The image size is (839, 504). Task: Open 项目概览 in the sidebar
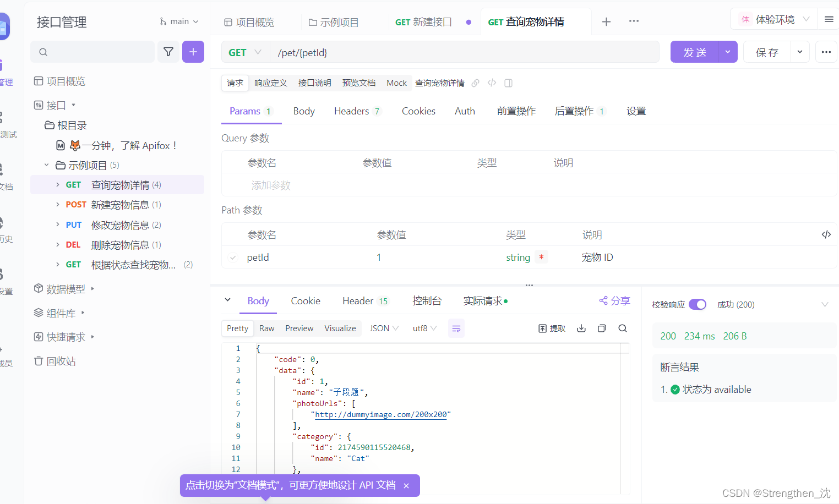pos(60,81)
